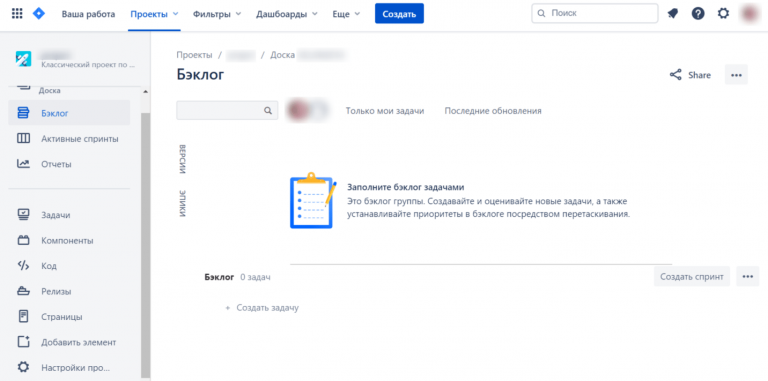
Task: Click the 0 задач count text
Action: tap(255, 277)
